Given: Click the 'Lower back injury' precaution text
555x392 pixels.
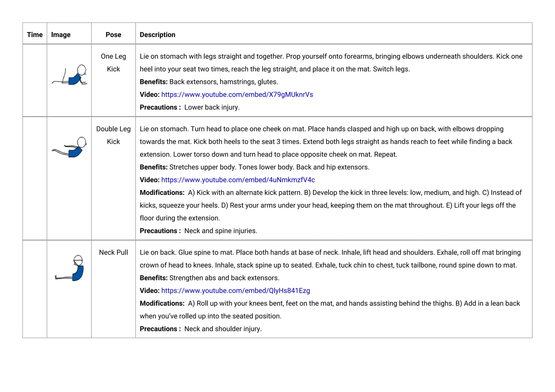Looking at the screenshot, I should coord(212,107).
